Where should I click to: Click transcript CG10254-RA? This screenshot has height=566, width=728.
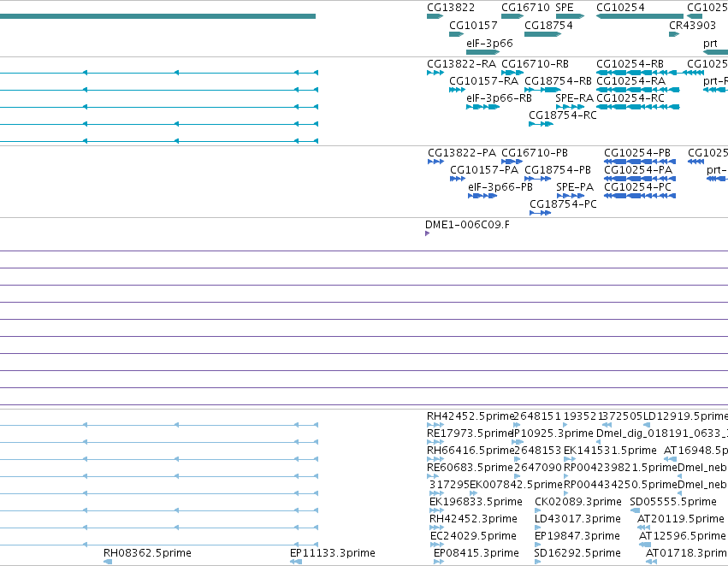coord(630,81)
